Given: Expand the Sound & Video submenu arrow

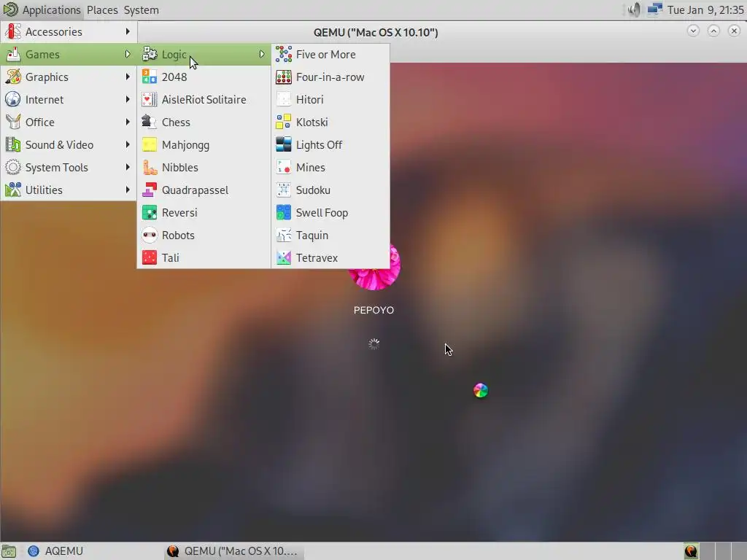Looking at the screenshot, I should 128,145.
